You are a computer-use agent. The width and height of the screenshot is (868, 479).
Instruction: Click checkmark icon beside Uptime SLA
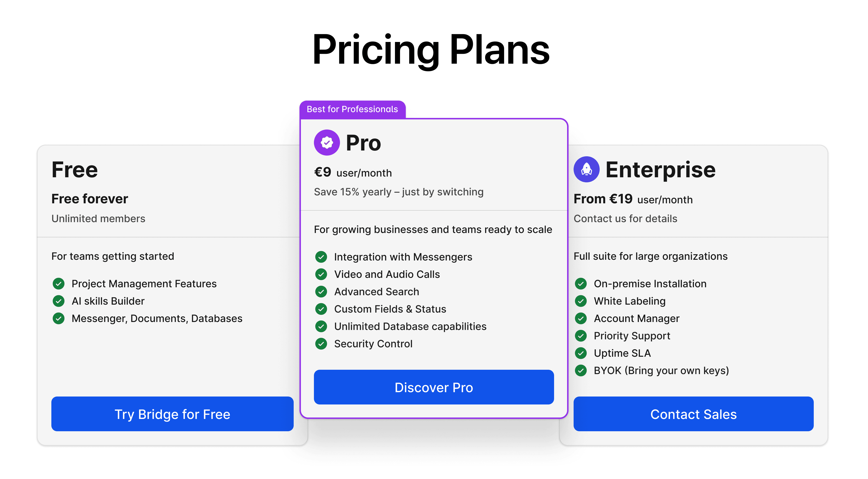coord(581,353)
